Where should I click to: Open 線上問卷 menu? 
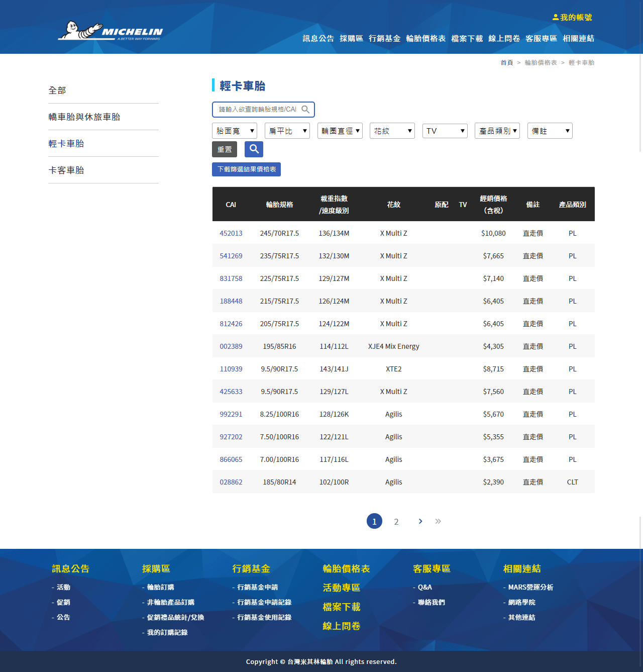504,39
